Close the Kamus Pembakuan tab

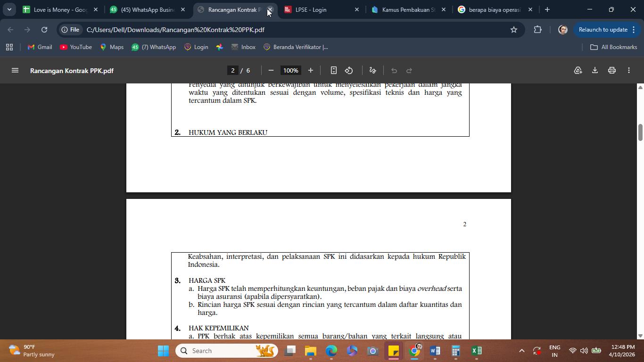pyautogui.click(x=444, y=9)
